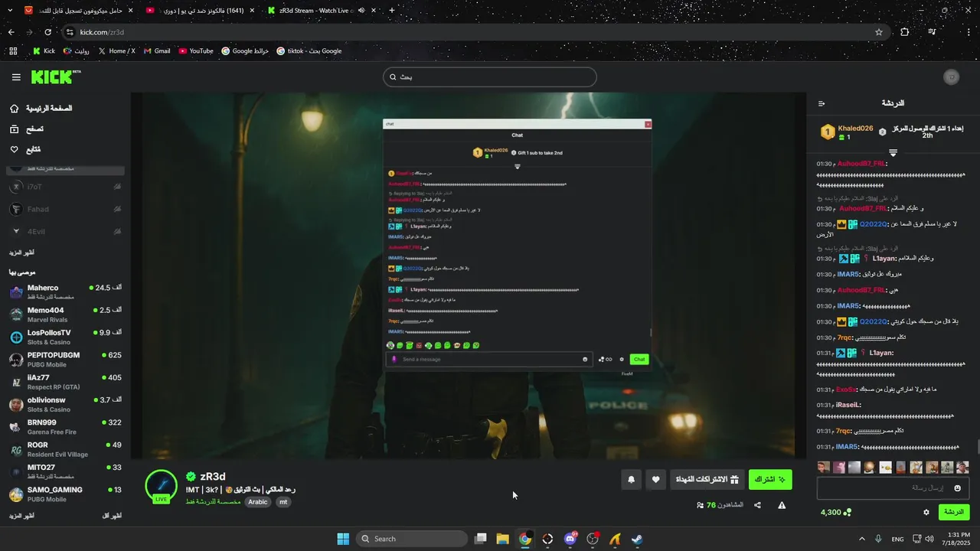The width and height of the screenshot is (980, 551).
Task: Open recommended channel Maherco
Action: click(65, 292)
